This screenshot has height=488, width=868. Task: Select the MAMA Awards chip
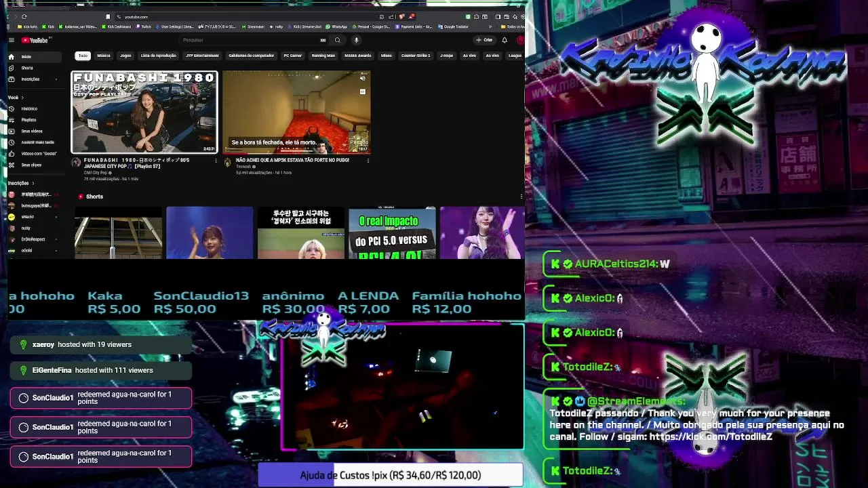click(358, 56)
